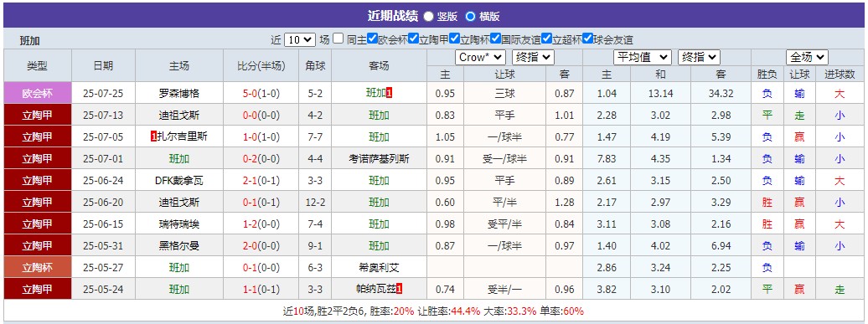Image resolution: width=868 pixels, height=324 pixels.
Task: Select the corner count 12-2 cell
Action: click(315, 203)
